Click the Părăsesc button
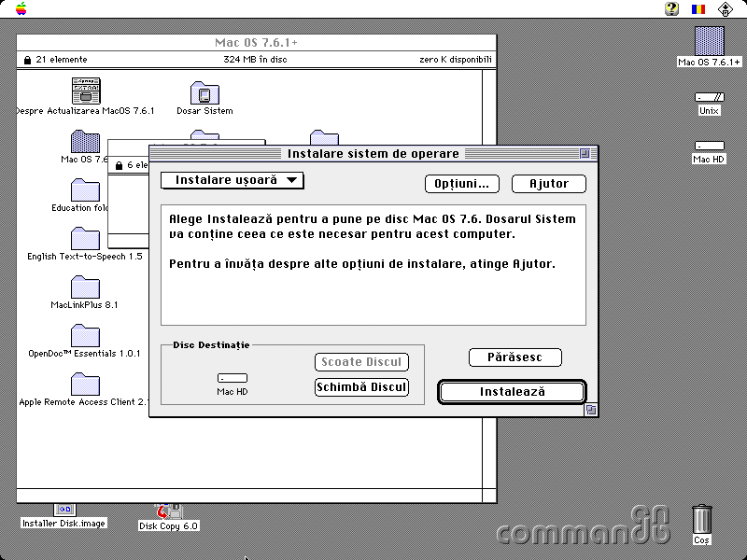Screen dimensions: 747x560 pyautogui.click(x=515, y=357)
